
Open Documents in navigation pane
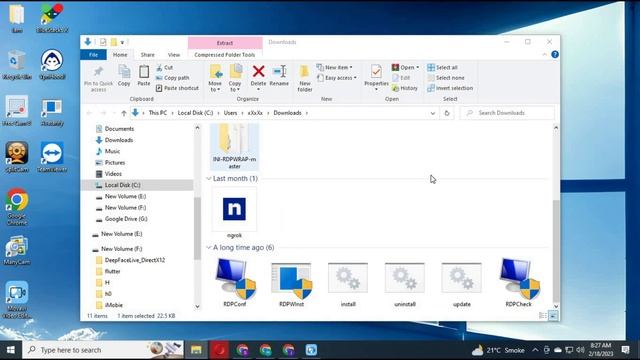[x=119, y=129]
